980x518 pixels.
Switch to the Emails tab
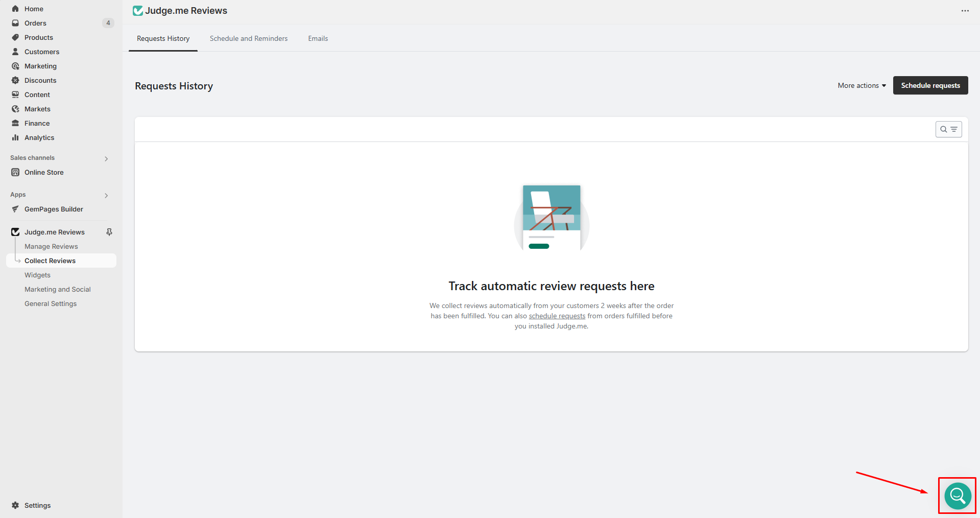tap(318, 38)
